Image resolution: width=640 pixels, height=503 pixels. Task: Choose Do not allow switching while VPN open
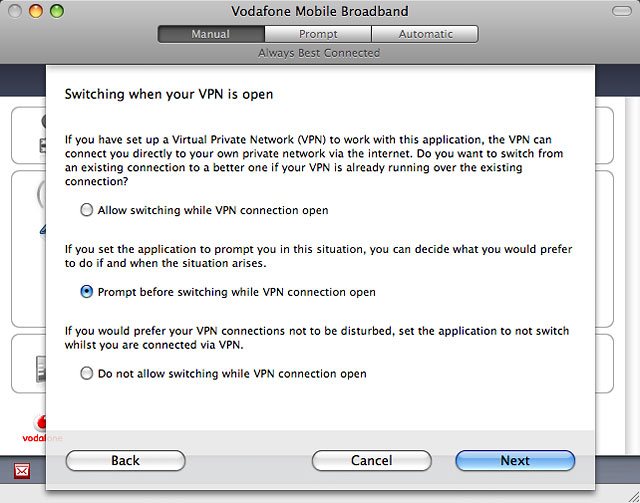pyautogui.click(x=87, y=374)
